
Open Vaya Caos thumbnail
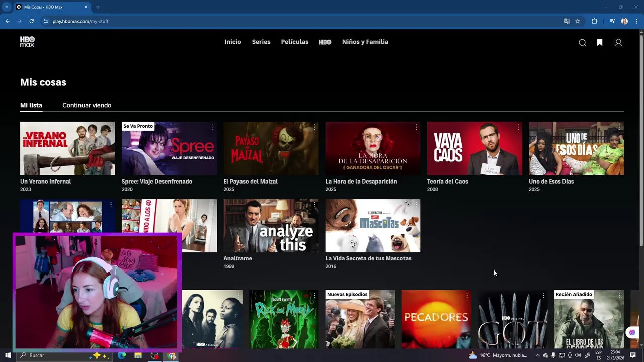(x=474, y=148)
